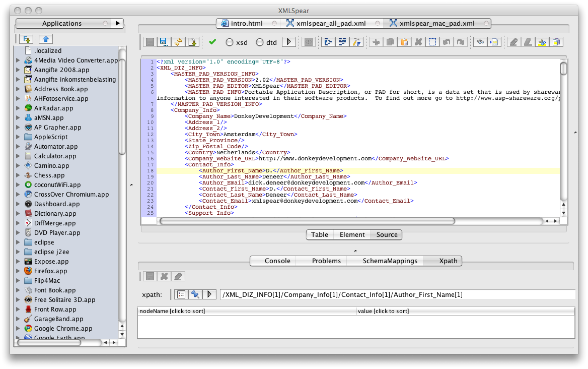Switch to Element view

(x=352, y=234)
